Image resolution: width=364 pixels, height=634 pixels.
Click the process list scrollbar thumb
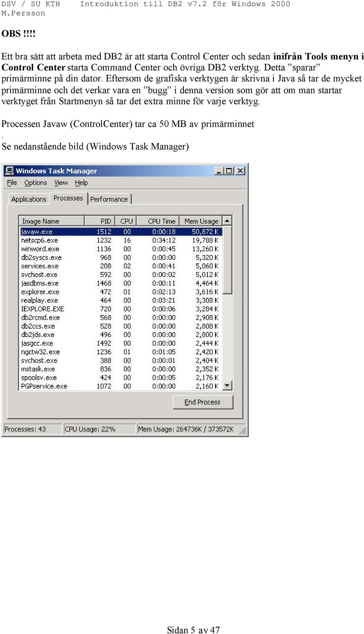[x=227, y=260]
